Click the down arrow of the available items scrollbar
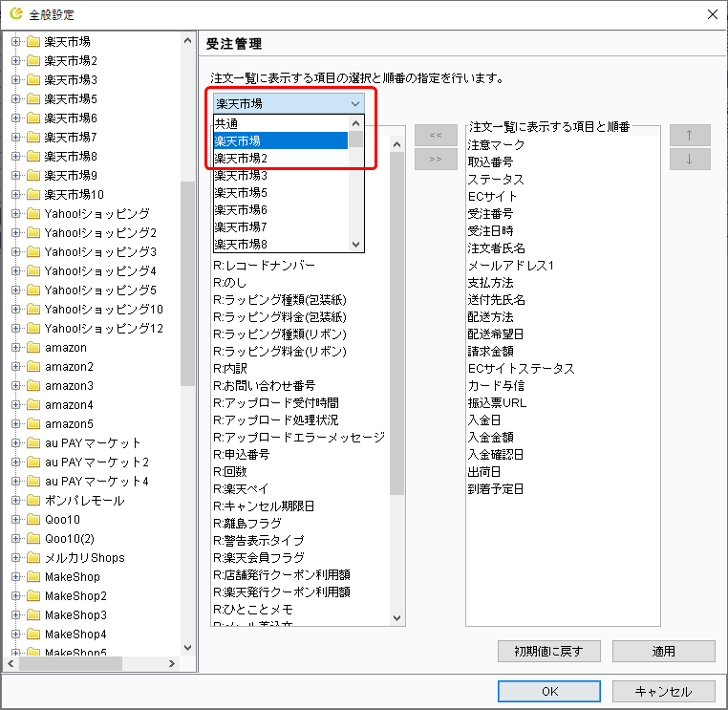The height and width of the screenshot is (710, 728). tap(397, 618)
